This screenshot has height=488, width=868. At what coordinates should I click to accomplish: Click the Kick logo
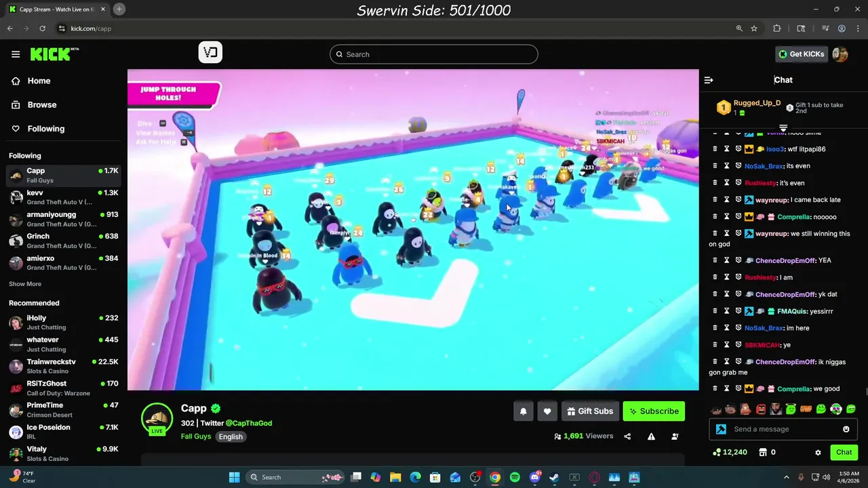54,54
